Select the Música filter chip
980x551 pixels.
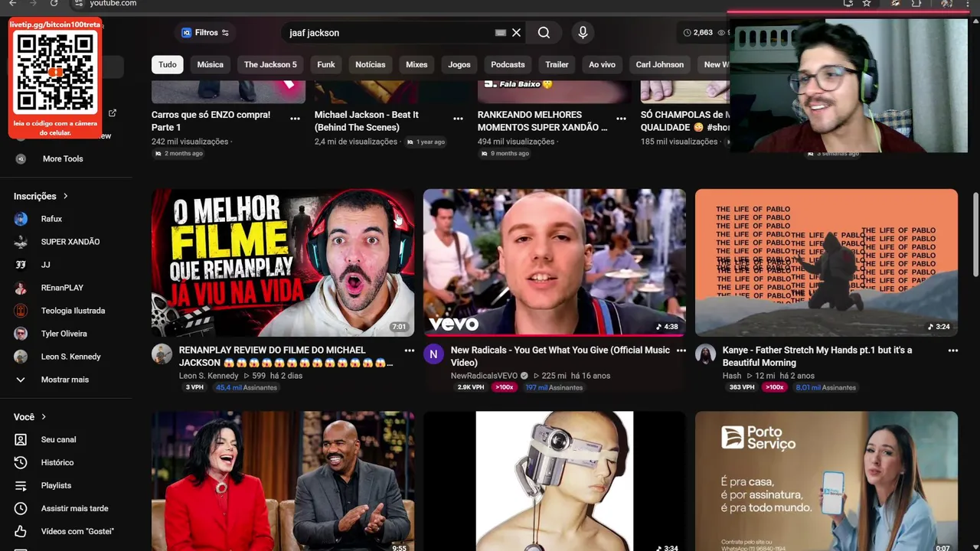[210, 64]
